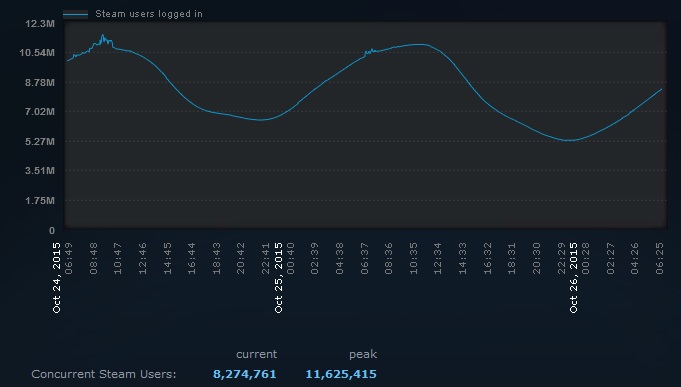Click the 12.3M y-axis label
Image resolution: width=681 pixels, height=387 pixels.
coord(40,23)
